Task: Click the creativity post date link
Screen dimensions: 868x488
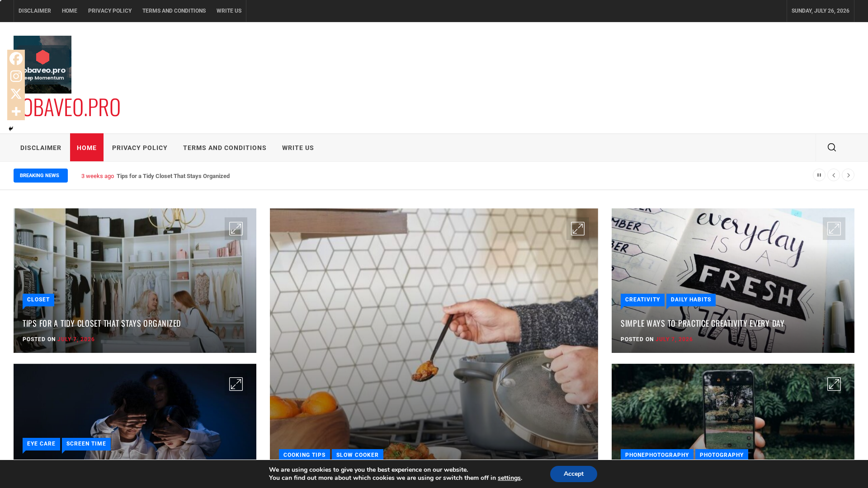Action: [674, 339]
